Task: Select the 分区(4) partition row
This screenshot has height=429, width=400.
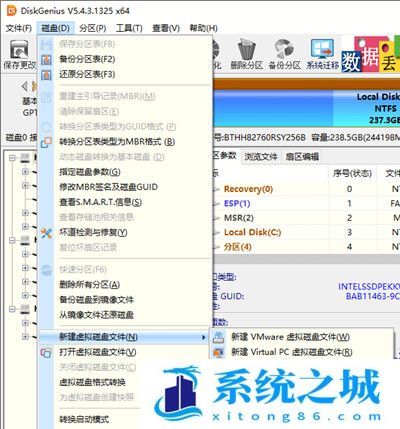Action: point(306,247)
